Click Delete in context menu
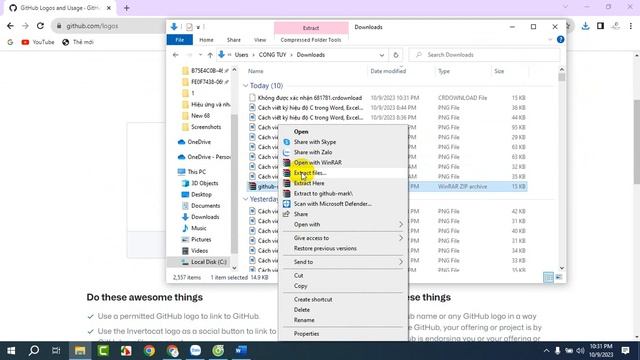Viewport: 640px width, 360px height. tap(302, 310)
